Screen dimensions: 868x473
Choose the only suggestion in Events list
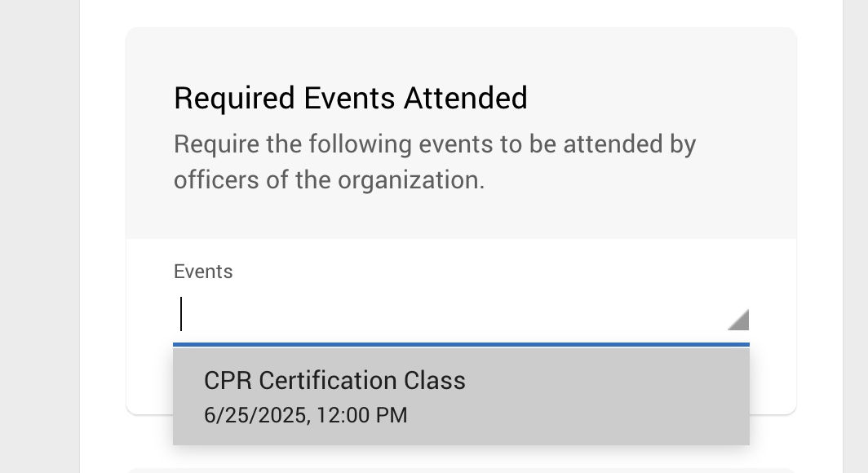tap(461, 396)
